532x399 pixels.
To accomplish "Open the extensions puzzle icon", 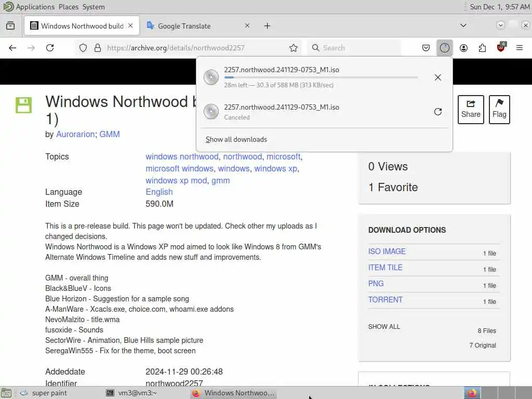I will coord(482,48).
